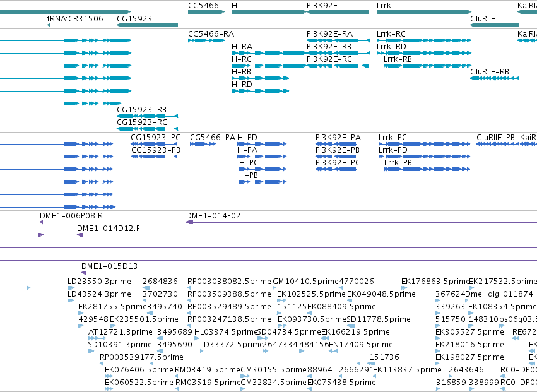The image size is (537, 392).
Task: Click the H-PB coding sequence
Action: coord(263,182)
